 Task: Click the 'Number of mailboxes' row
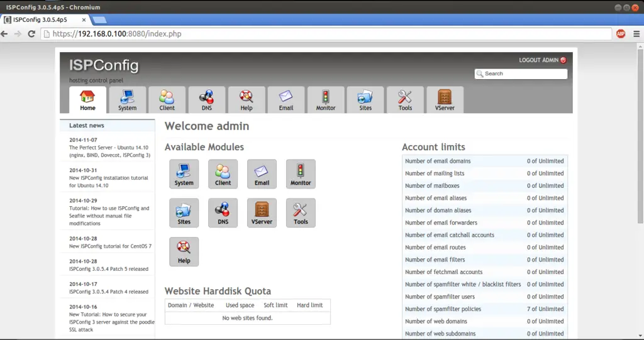coord(485,185)
